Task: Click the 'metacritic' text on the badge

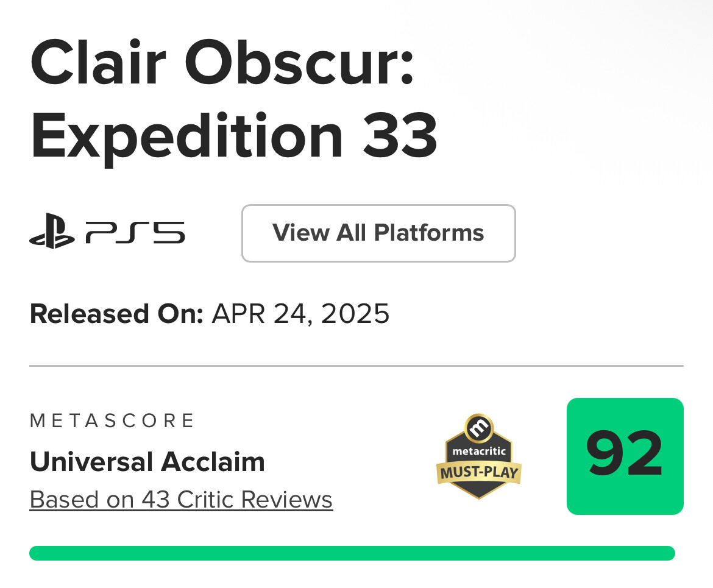Action: click(479, 452)
